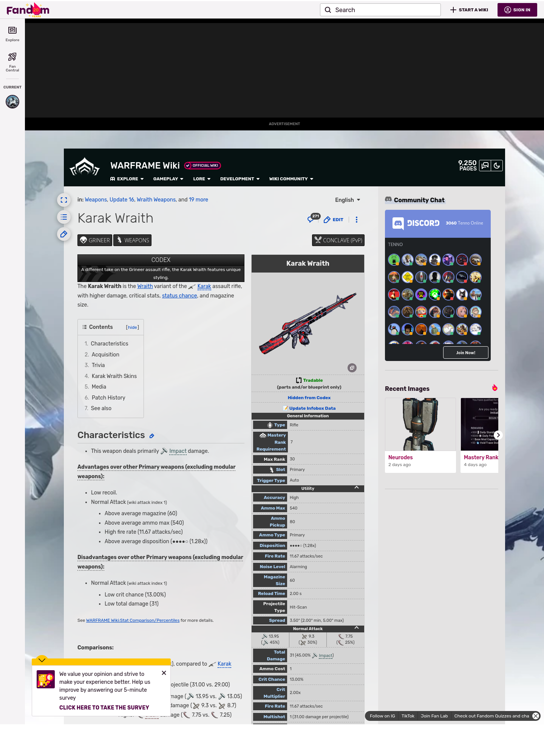Open the Explore sidebar icon

pos(12,34)
